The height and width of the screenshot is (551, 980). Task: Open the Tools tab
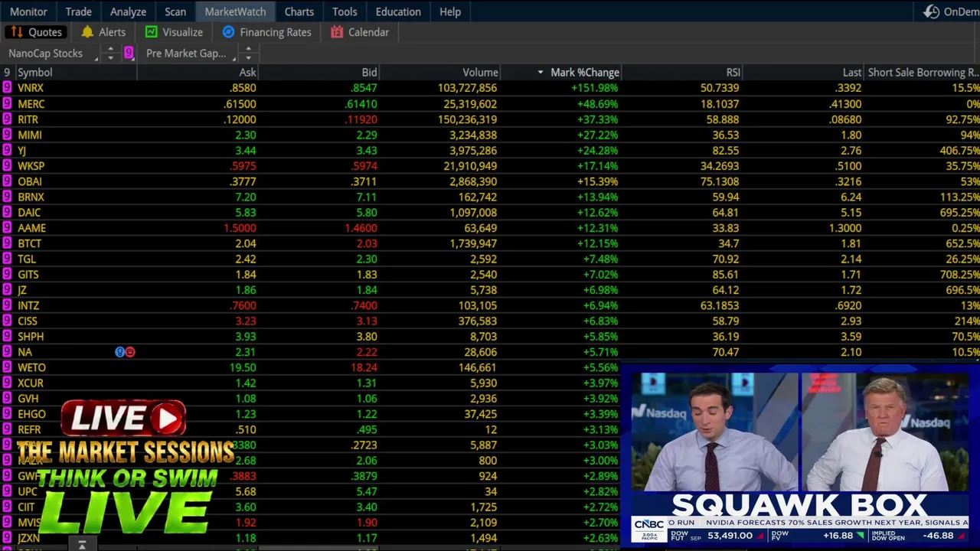pos(345,11)
